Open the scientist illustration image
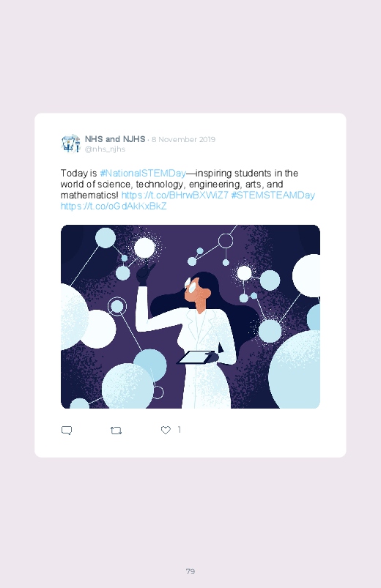This screenshot has height=588, width=381. point(190,316)
